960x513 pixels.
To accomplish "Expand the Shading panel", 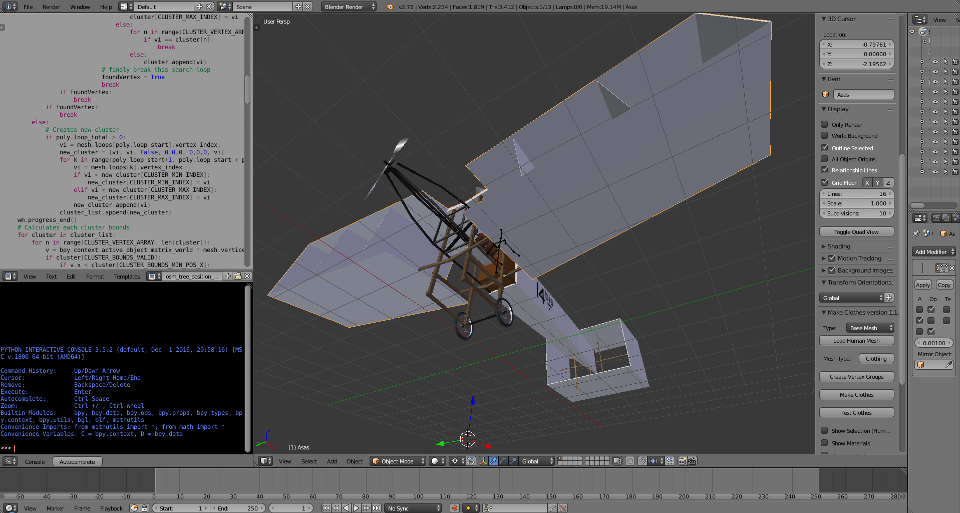I will click(x=840, y=246).
